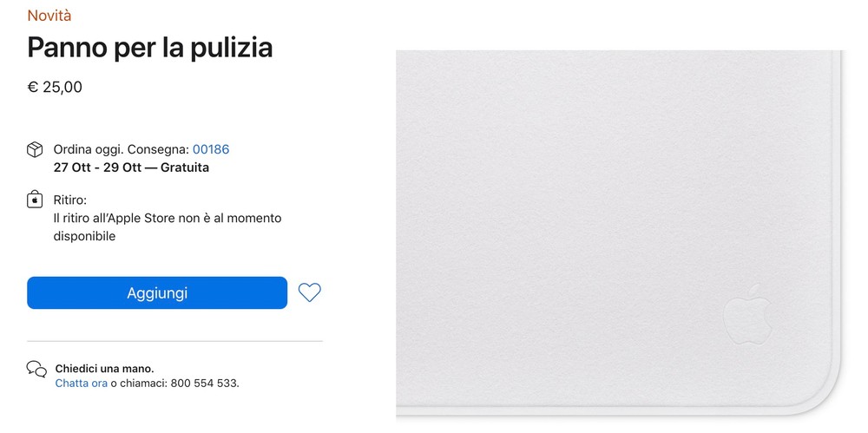This screenshot has height=433, width=868.
Task: Click the € 25,00 price
Action: 55,87
